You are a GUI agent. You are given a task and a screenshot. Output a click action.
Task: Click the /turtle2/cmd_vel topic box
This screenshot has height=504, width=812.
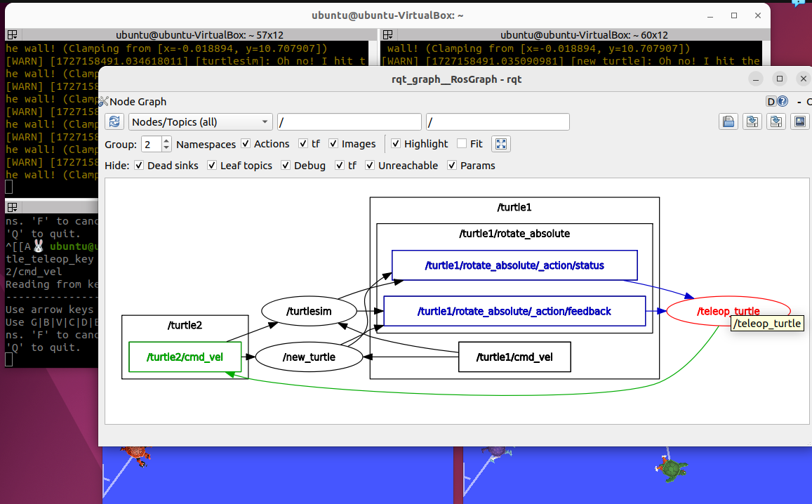point(185,357)
